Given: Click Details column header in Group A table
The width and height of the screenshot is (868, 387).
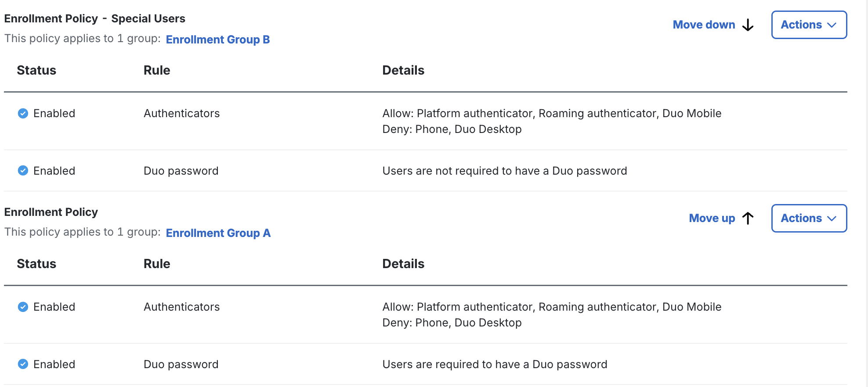Looking at the screenshot, I should 403,264.
